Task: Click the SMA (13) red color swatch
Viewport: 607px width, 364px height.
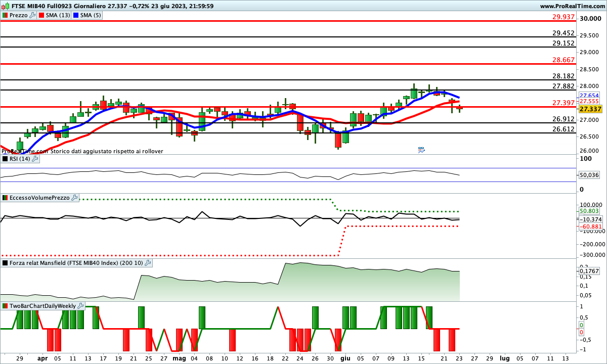Action: [x=42, y=15]
